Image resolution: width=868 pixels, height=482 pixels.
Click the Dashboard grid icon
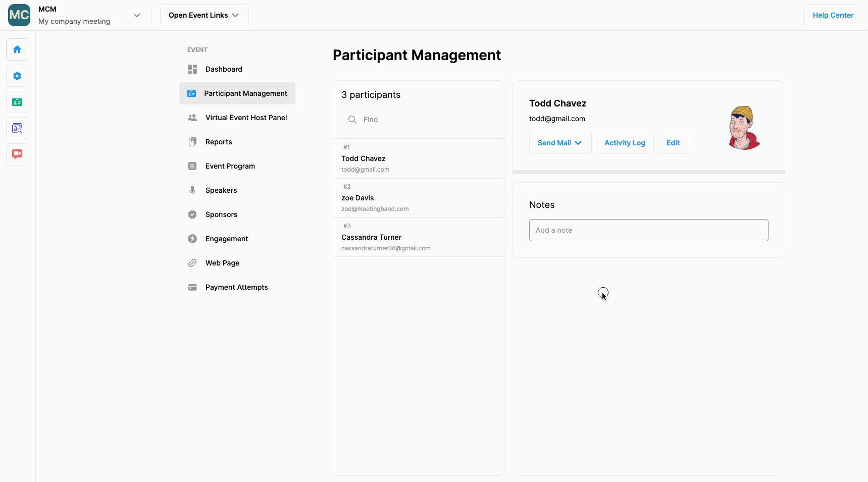(x=192, y=69)
